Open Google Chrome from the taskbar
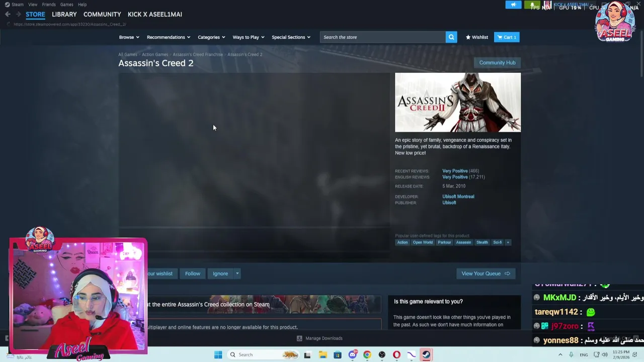 pyautogui.click(x=367, y=355)
